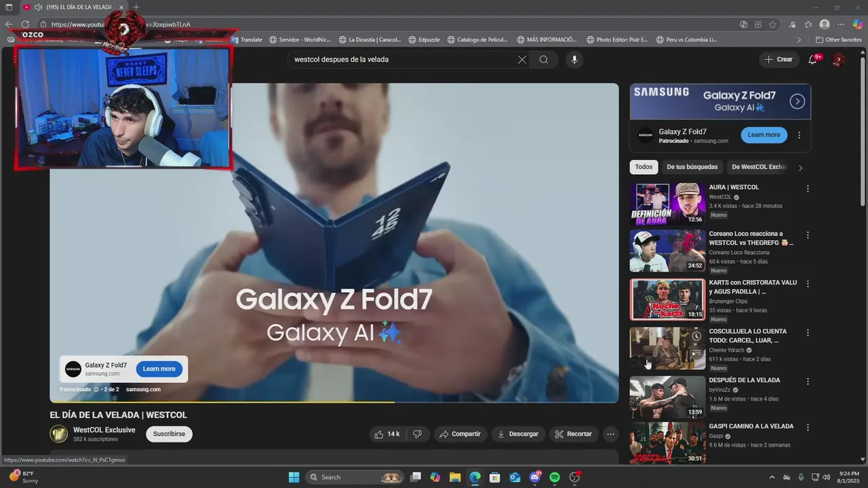Open Translate bookmark
868x488 pixels.
pos(246,40)
